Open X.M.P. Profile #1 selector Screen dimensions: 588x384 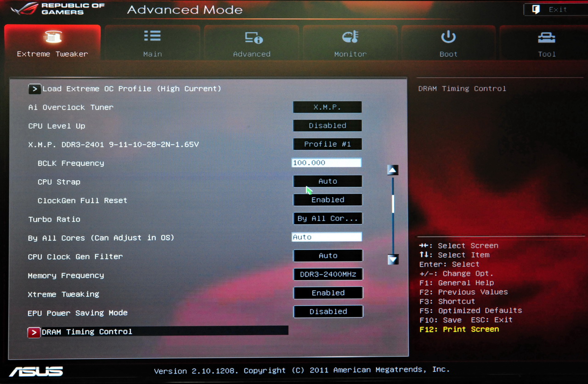point(328,144)
